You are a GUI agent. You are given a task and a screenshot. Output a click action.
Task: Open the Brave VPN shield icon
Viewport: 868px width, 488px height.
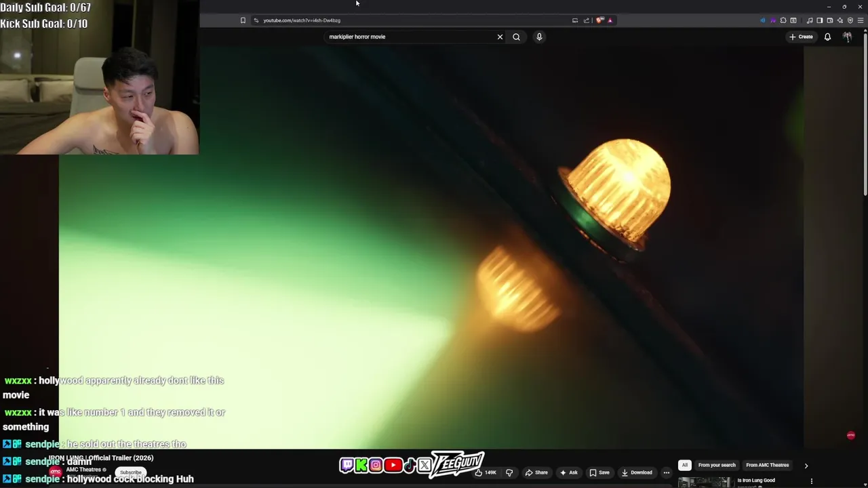[850, 20]
